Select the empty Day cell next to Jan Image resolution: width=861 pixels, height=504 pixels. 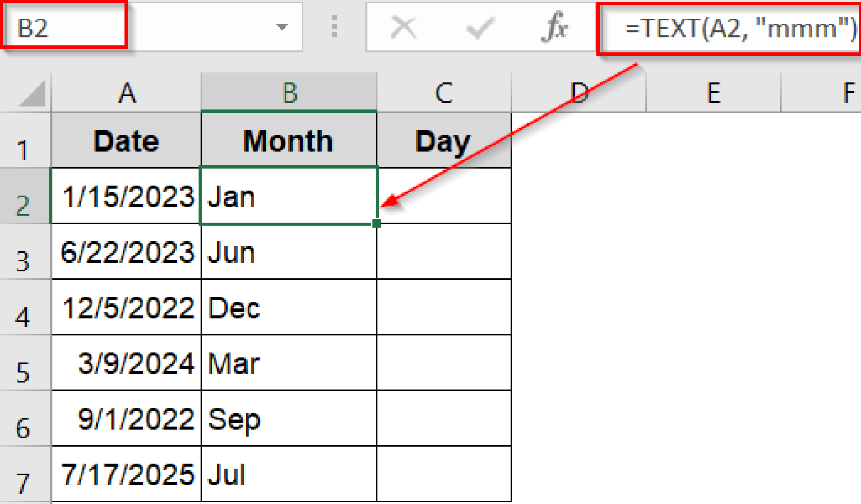pos(443,196)
